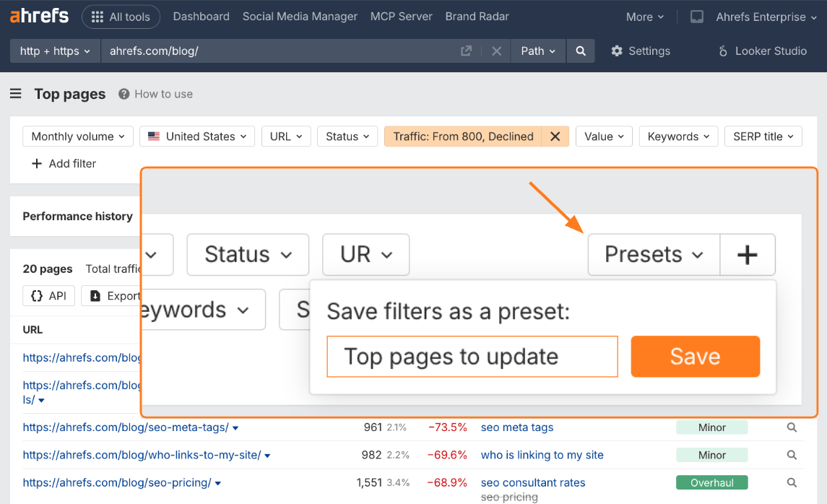Expand the seo-meta-tags URL caret
The image size is (827, 504).
click(235, 427)
